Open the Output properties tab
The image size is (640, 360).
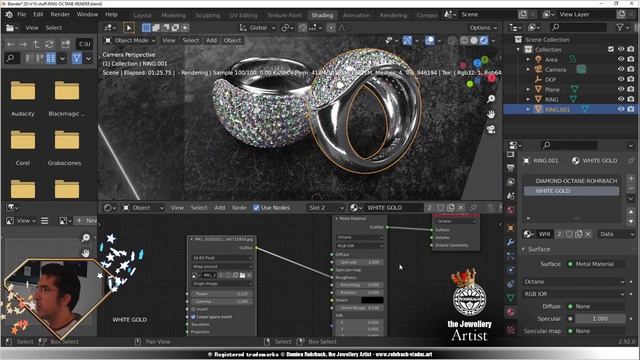(x=511, y=168)
